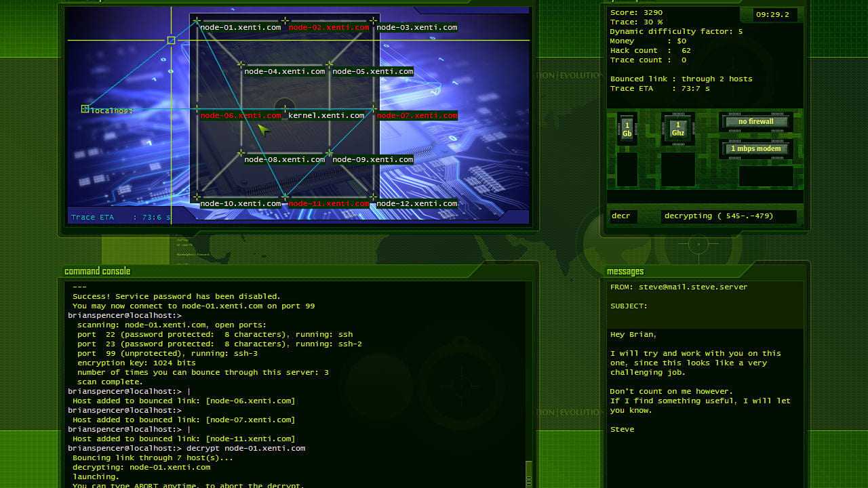Select the 1 Ghz CPU chip icon
The image size is (868, 488).
(677, 129)
